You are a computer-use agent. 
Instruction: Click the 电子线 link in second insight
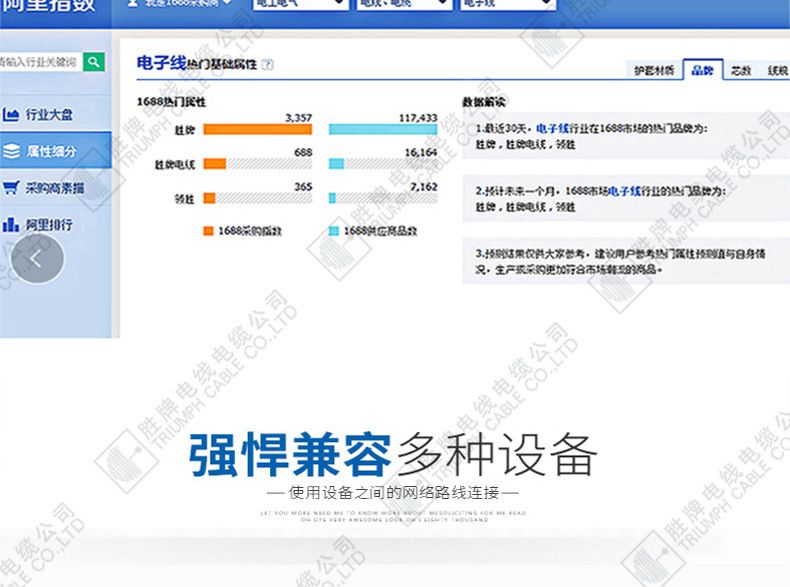[625, 190]
